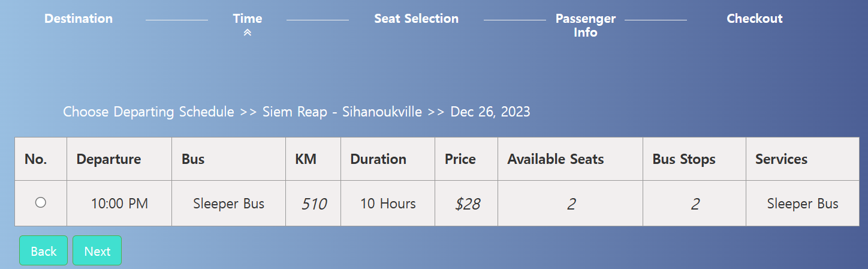This screenshot has width=868, height=269.
Task: Click the Next button
Action: [97, 250]
